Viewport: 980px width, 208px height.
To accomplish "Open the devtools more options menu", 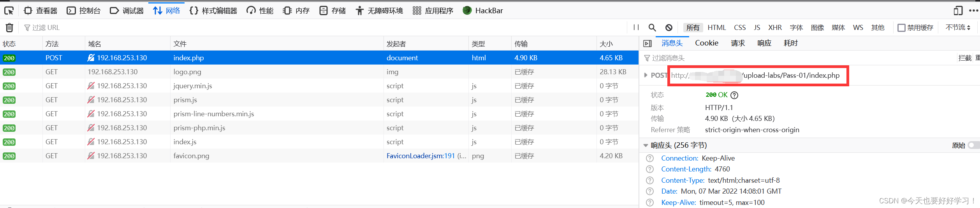I will click(x=973, y=10).
